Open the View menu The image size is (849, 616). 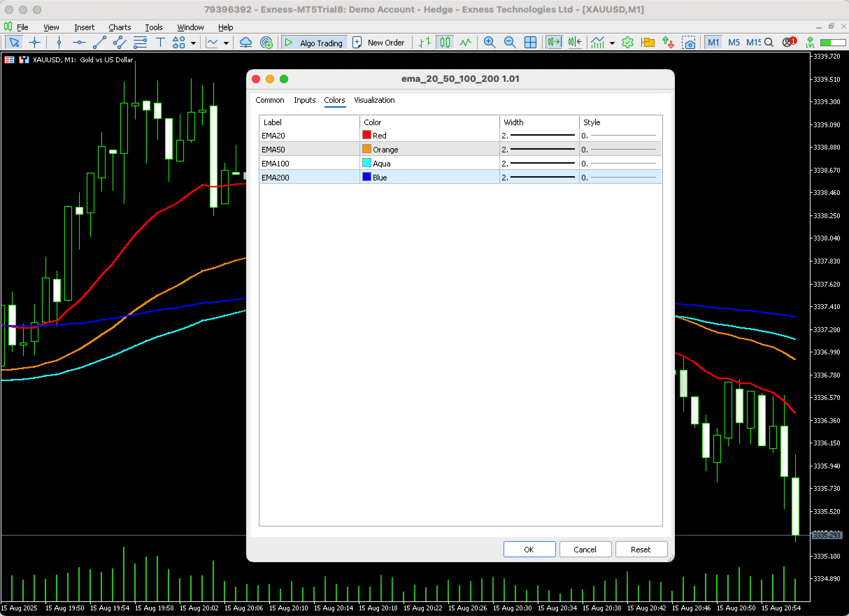[51, 27]
